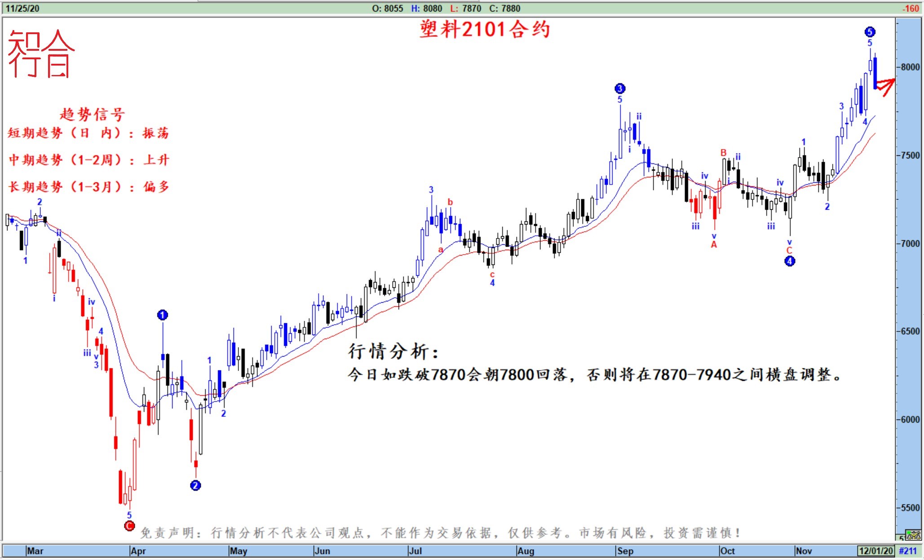924x560 pixels.
Task: Click the 11/25/20 date in the header
Action: (22, 9)
